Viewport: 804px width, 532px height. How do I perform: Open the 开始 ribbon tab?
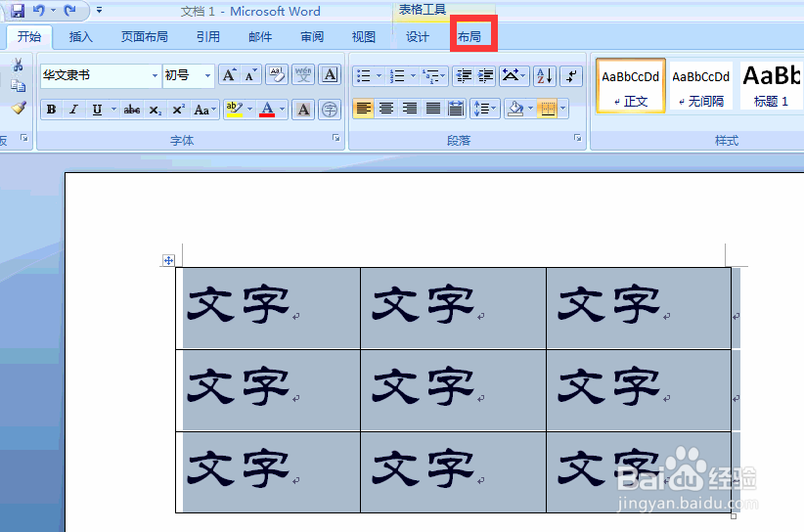click(29, 37)
